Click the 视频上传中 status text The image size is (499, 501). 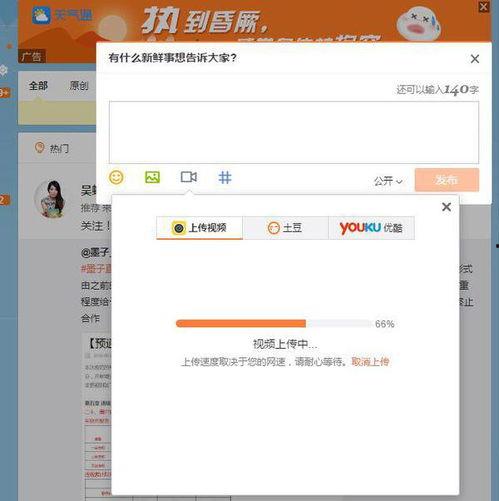coord(285,344)
